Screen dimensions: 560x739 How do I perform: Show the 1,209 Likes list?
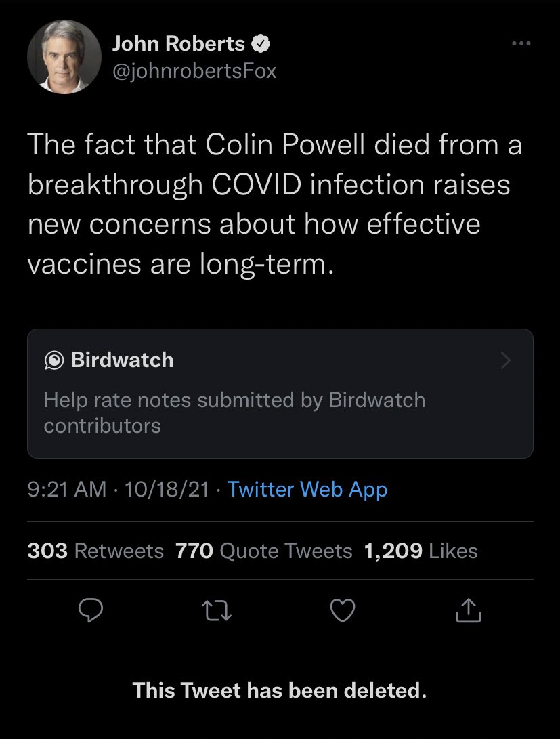tap(421, 551)
